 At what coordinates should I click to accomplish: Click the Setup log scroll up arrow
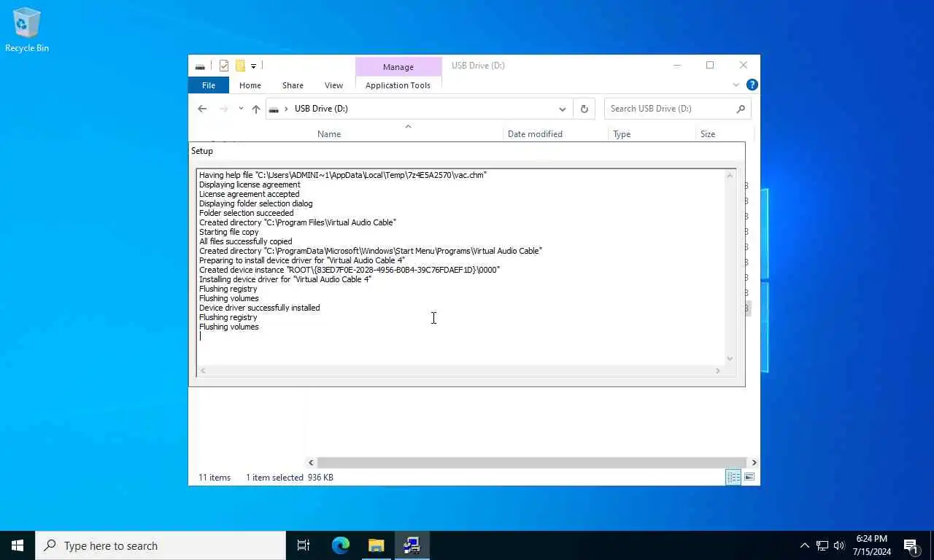[730, 176]
